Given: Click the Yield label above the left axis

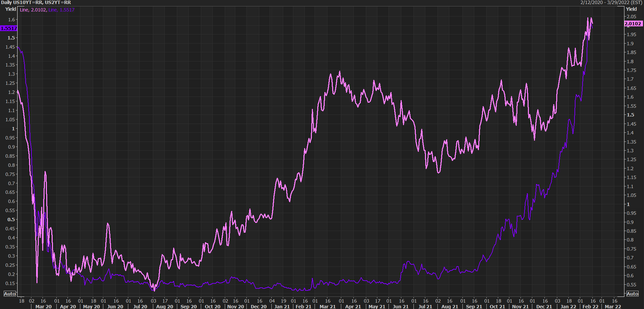Looking at the screenshot, I should (x=11, y=9).
